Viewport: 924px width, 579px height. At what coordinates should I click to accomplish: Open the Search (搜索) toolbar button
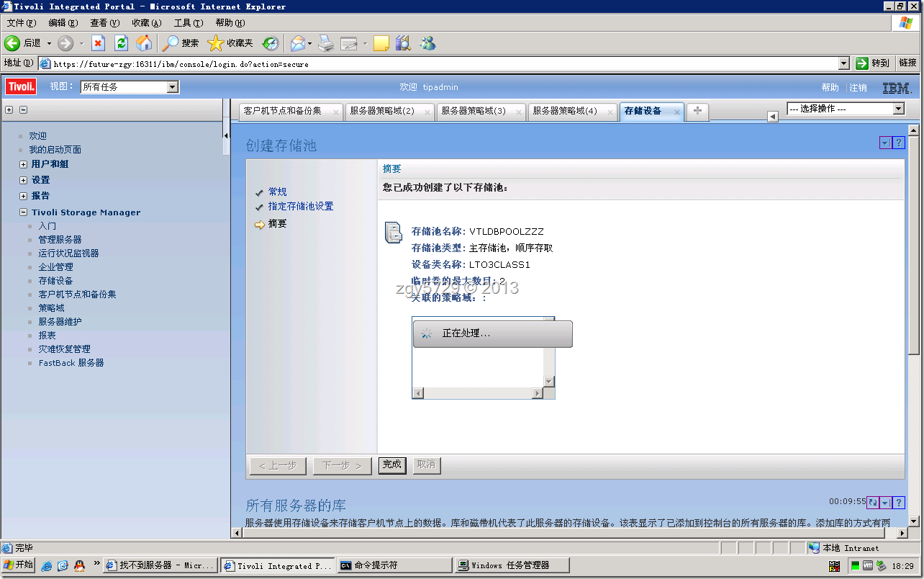pyautogui.click(x=181, y=43)
